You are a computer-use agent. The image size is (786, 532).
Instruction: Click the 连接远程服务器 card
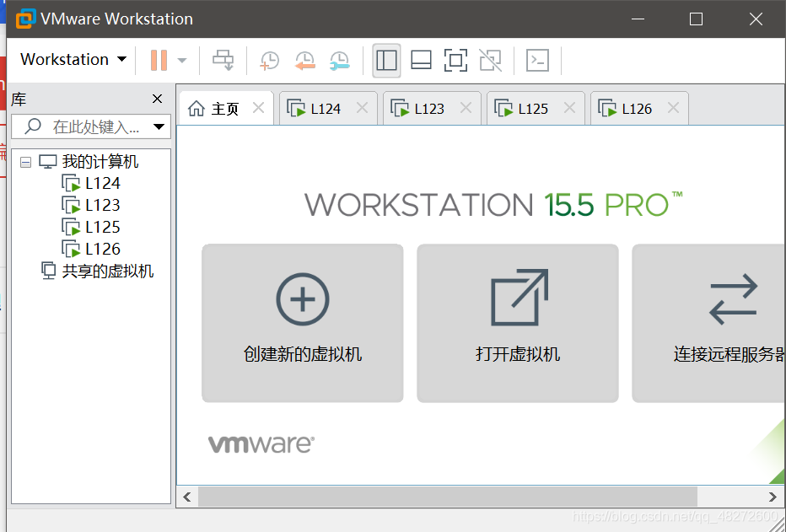(708, 323)
